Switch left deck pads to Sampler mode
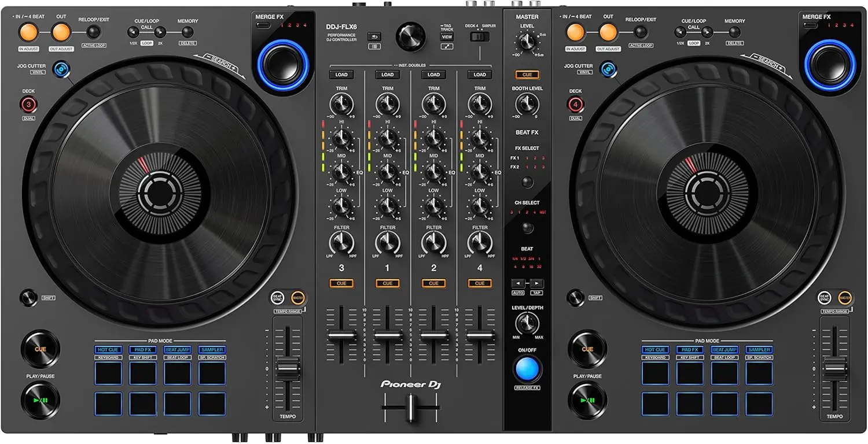Image resolution: width=868 pixels, height=444 pixels. [212, 350]
